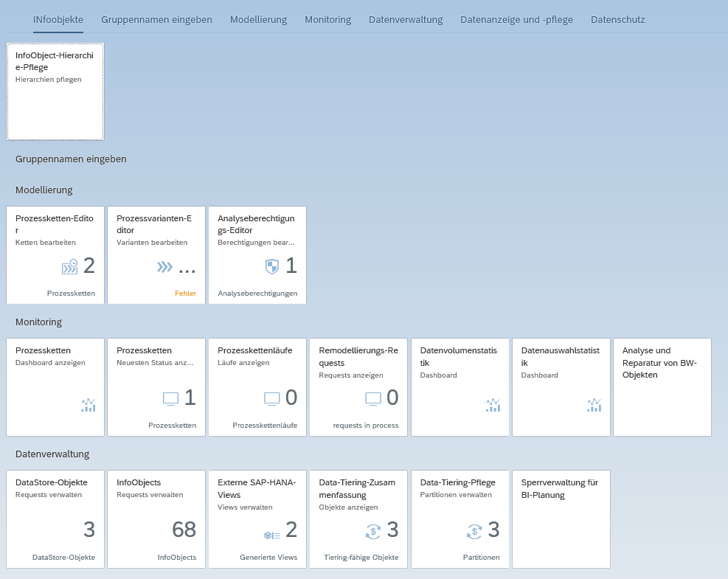Click the chart icon in Datenvolumenstatistik tile
728x579 pixels.
tap(493, 404)
